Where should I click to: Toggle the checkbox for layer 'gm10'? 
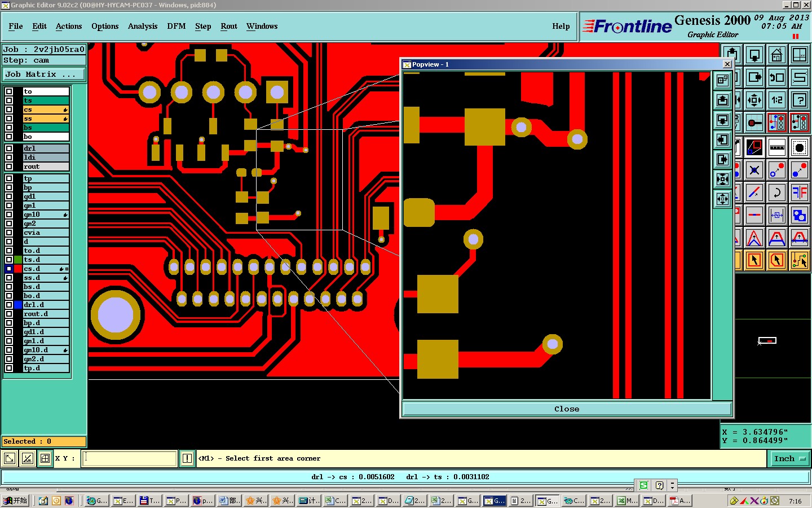9,214
